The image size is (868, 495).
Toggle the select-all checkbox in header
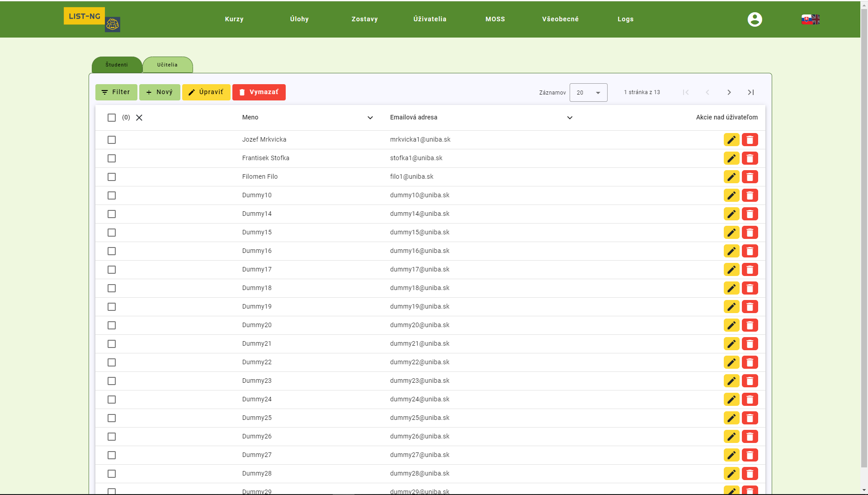point(112,118)
